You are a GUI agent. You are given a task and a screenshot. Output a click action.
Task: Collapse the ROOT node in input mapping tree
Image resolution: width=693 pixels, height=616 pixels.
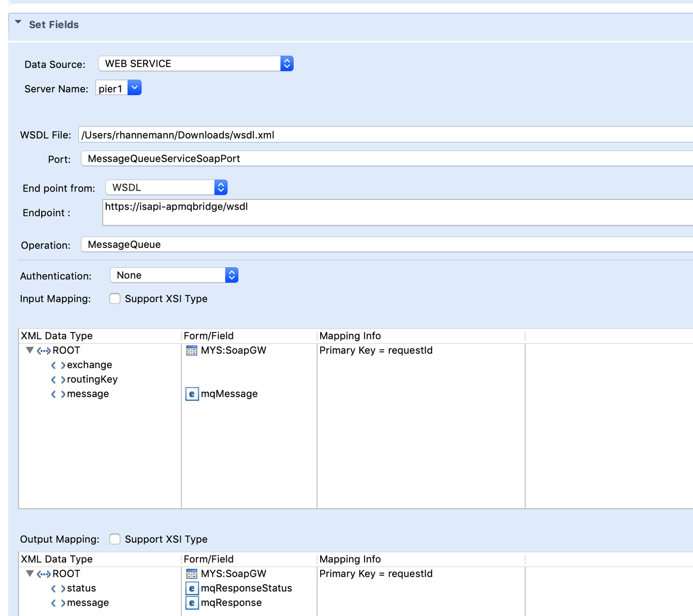[30, 350]
